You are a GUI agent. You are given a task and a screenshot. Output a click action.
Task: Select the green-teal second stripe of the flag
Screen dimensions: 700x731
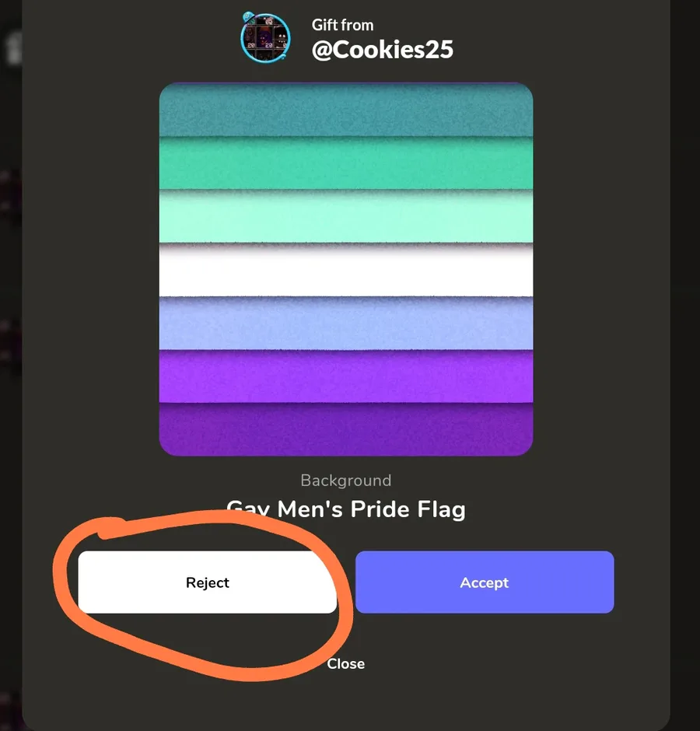pyautogui.click(x=346, y=163)
